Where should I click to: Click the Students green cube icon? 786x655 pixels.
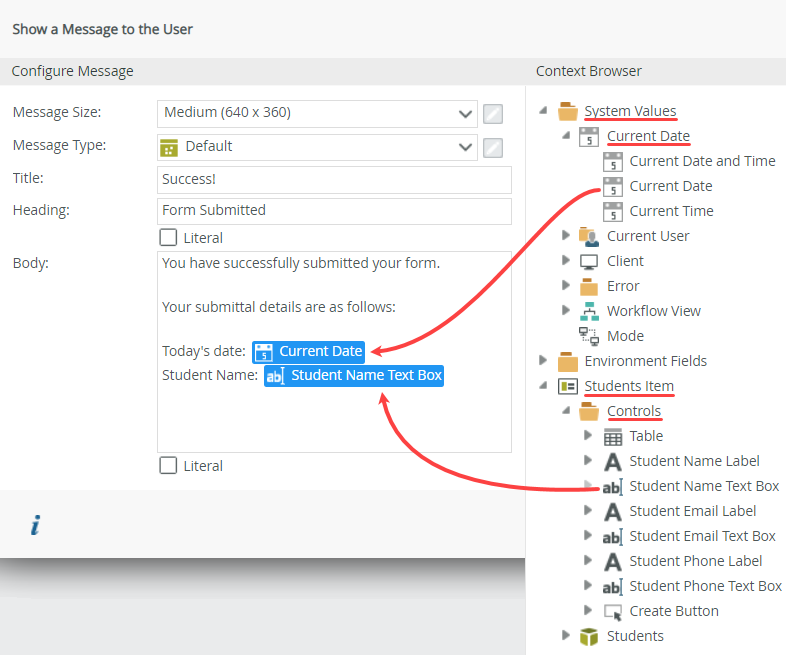(x=589, y=637)
